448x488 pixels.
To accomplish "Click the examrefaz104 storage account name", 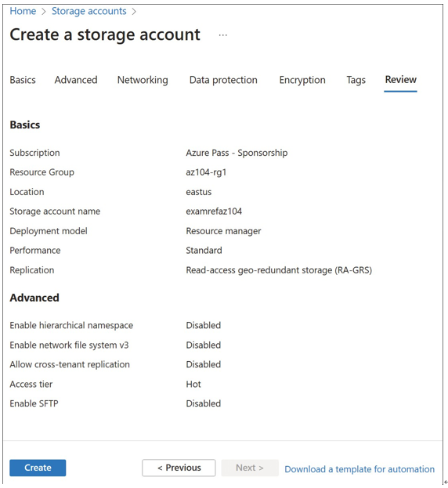I will (214, 211).
